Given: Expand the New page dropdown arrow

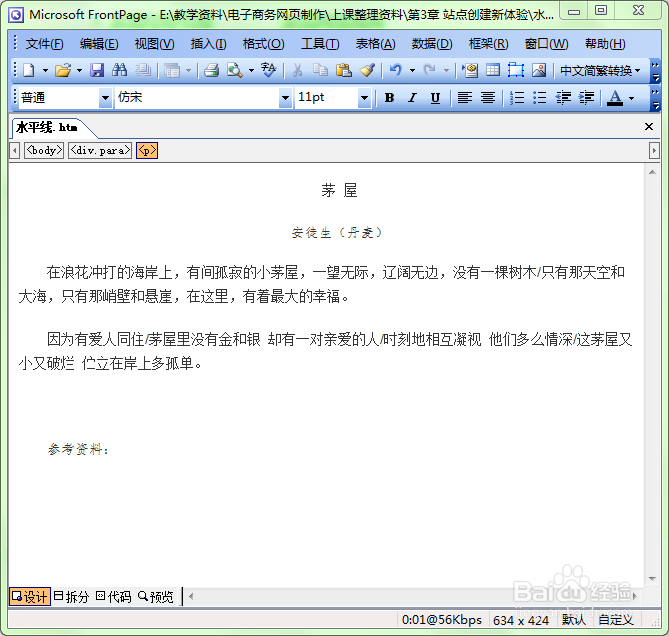Looking at the screenshot, I should 45,70.
